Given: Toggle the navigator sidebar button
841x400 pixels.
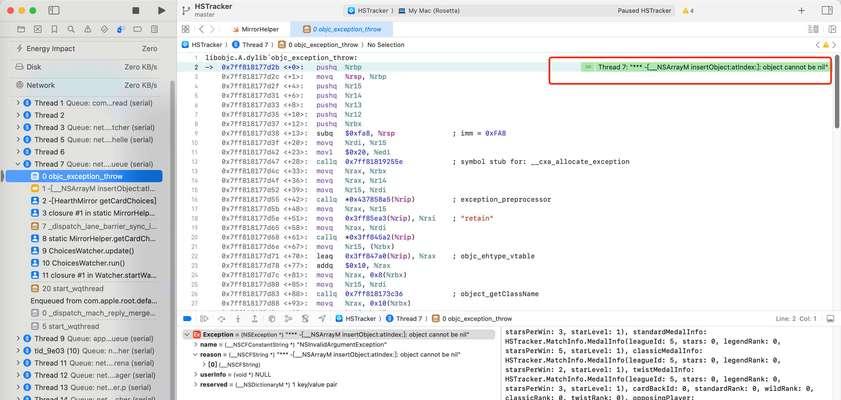Looking at the screenshot, I should (54, 11).
